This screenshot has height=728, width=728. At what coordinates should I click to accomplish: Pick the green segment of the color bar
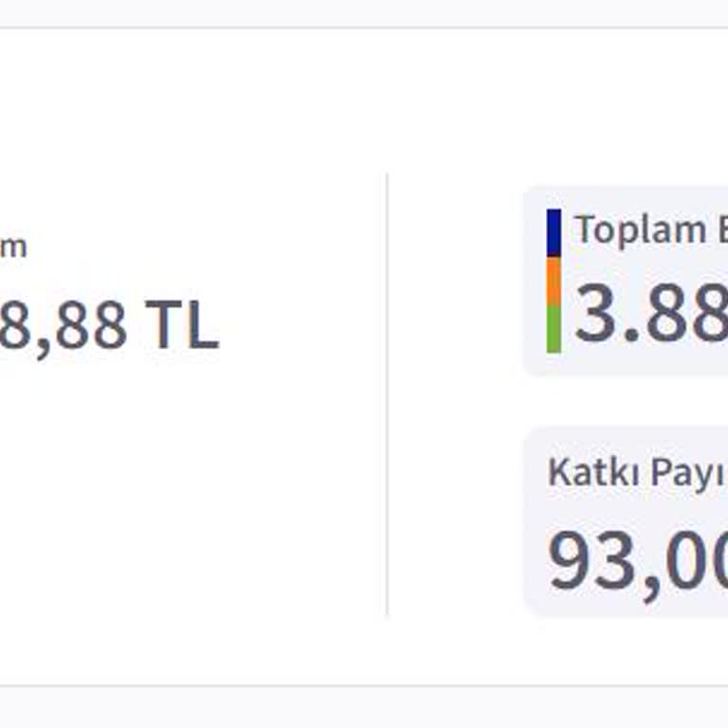pyautogui.click(x=554, y=328)
